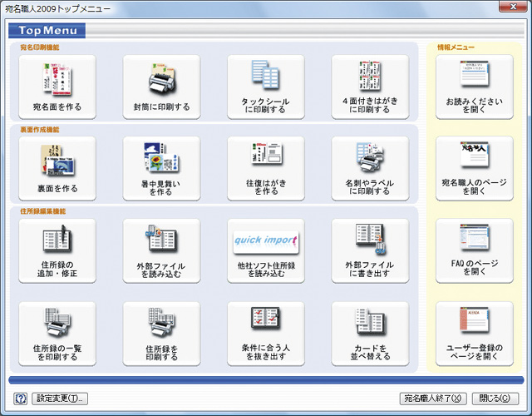Open お読みくださいを開く readme
This screenshot has width=532, height=416.
[x=475, y=87]
